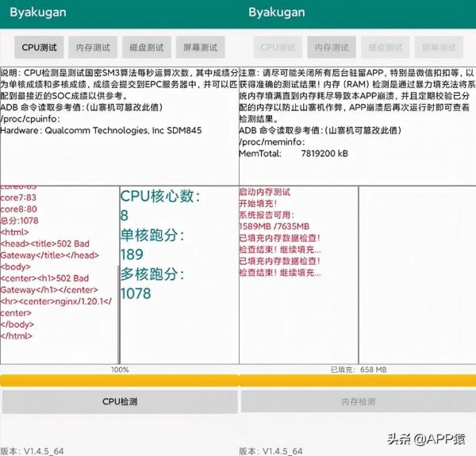Click the 多核跑分 label
This screenshot has width=476, height=456.
click(x=152, y=274)
